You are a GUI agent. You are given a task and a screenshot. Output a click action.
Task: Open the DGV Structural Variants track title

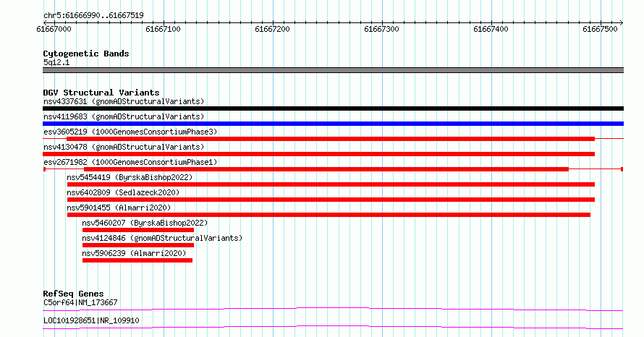(x=101, y=93)
